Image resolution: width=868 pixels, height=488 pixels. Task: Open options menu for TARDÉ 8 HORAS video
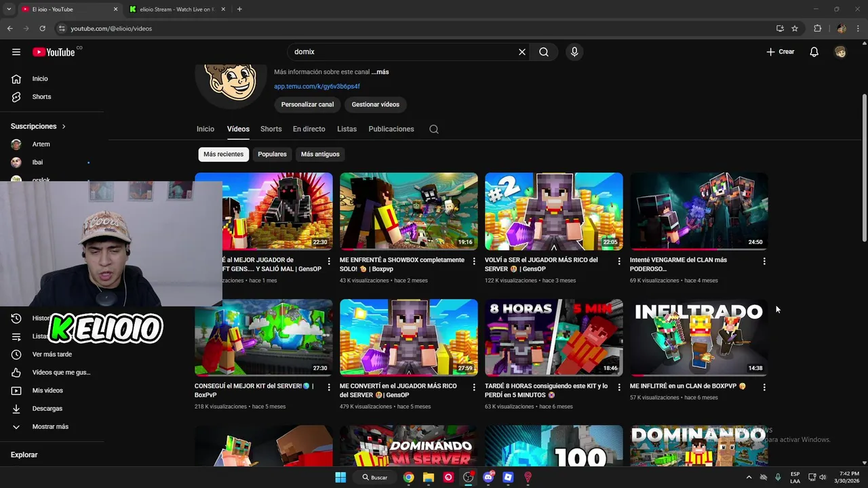pyautogui.click(x=619, y=387)
